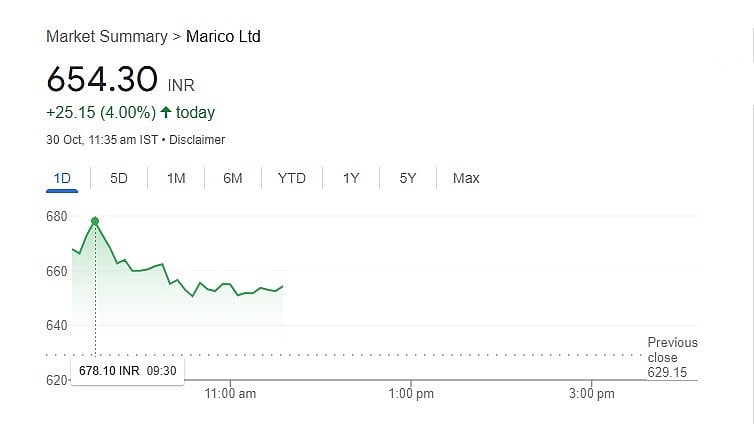Click the 3:00 pm axis label
Viewport: 754px width, 424px height.
point(592,394)
